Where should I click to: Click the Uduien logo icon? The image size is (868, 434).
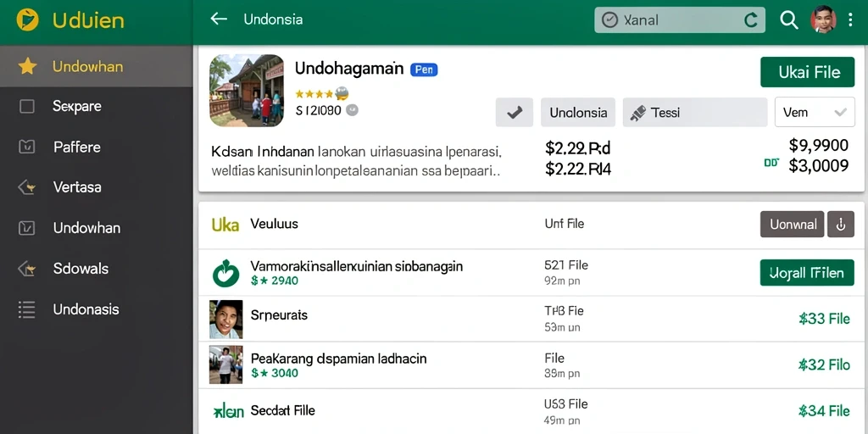(27, 20)
